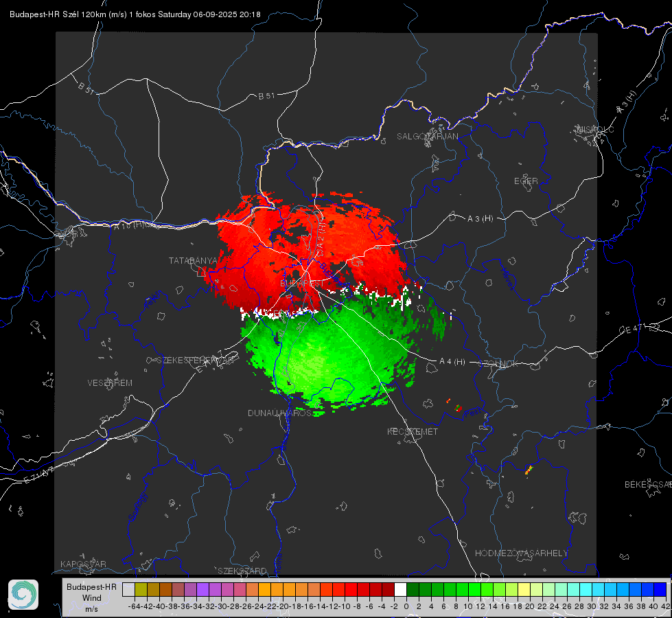Pick the yellow swatch between 18 and 20

point(524,589)
